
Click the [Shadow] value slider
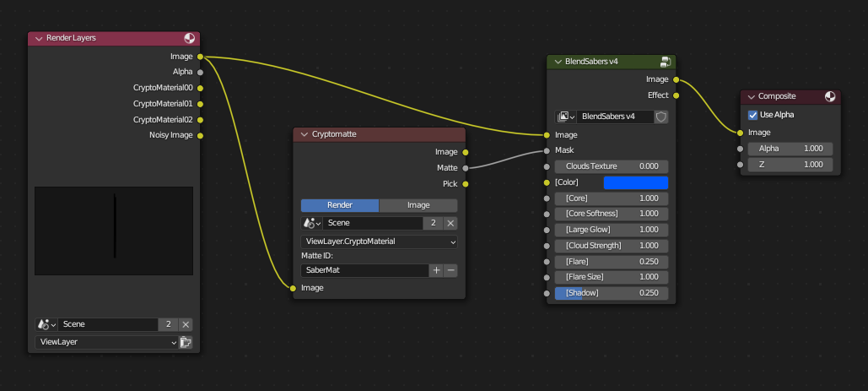tap(612, 293)
